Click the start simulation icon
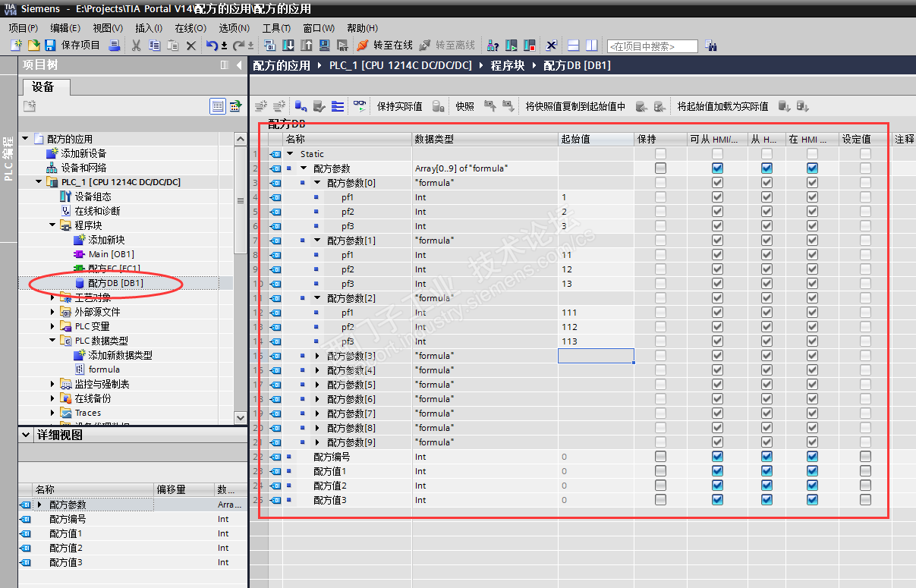Image resolution: width=916 pixels, height=588 pixels. [342, 46]
